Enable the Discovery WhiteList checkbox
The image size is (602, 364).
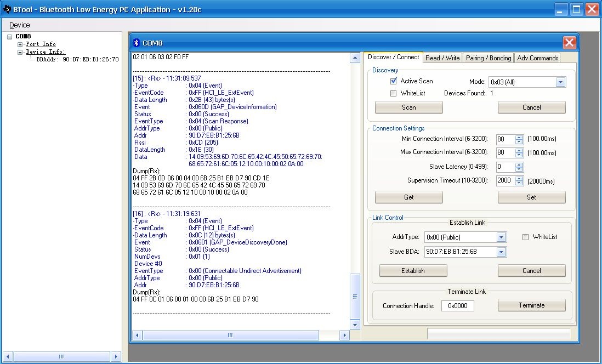click(394, 93)
